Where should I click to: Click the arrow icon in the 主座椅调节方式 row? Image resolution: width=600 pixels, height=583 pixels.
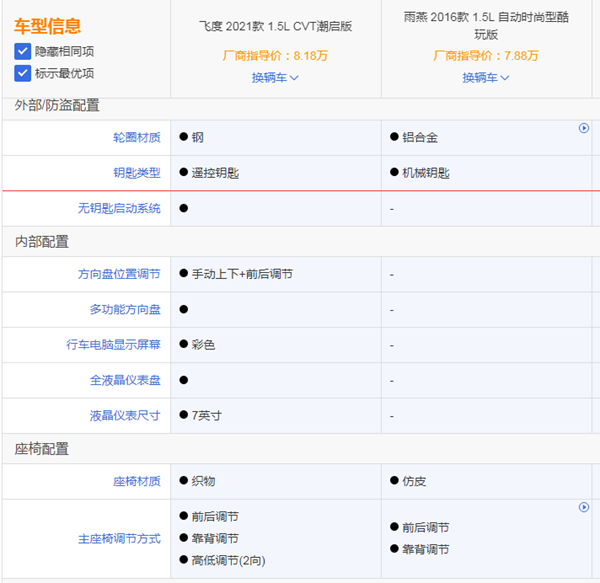584,507
